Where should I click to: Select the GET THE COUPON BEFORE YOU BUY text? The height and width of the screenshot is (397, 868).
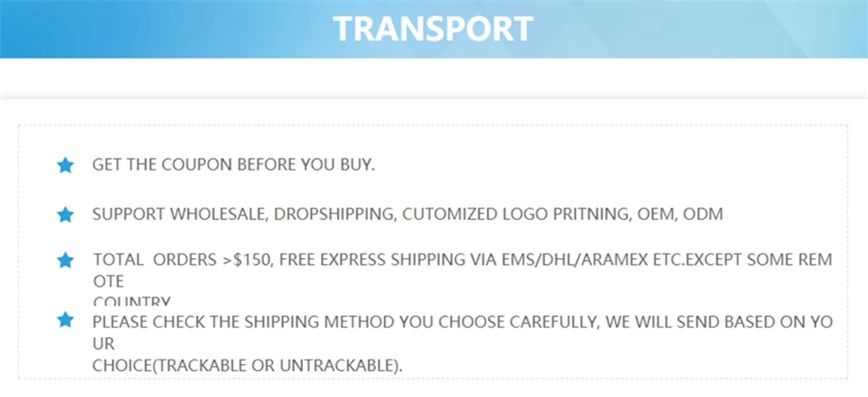(x=233, y=165)
